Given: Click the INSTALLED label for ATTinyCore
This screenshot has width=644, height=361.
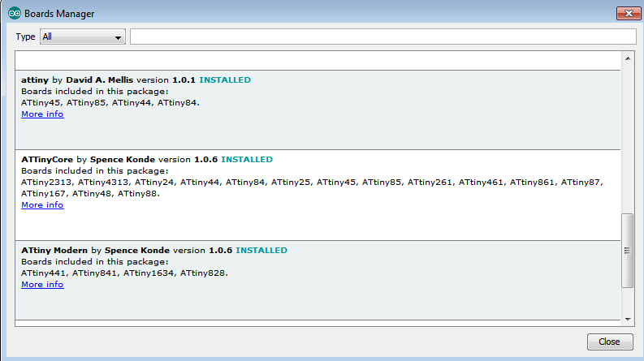Looking at the screenshot, I should [x=247, y=160].
